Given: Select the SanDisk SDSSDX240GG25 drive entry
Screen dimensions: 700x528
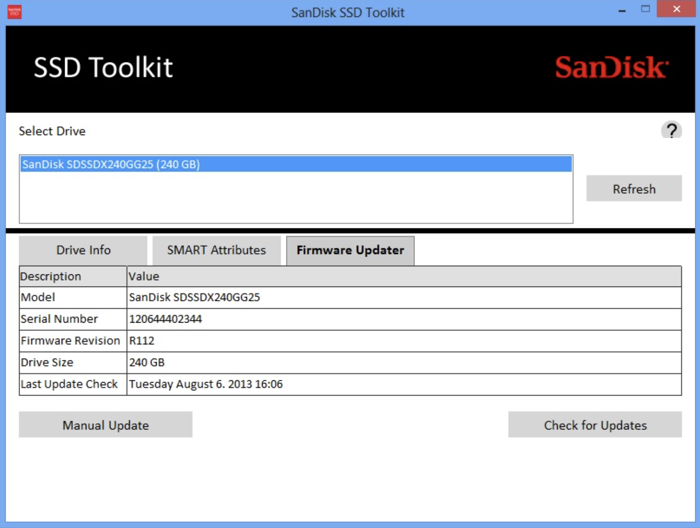Looking at the screenshot, I should coord(296,164).
